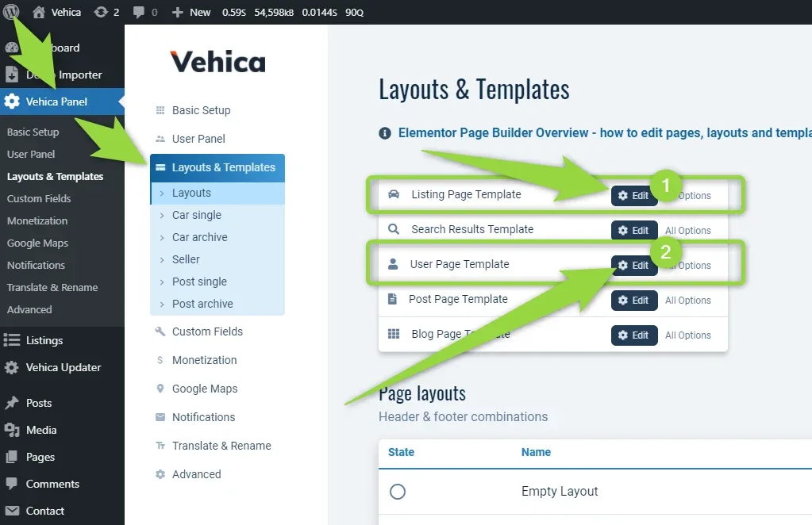This screenshot has width=812, height=525.
Task: Open the comments bubble in admin bar
Action: tap(138, 13)
